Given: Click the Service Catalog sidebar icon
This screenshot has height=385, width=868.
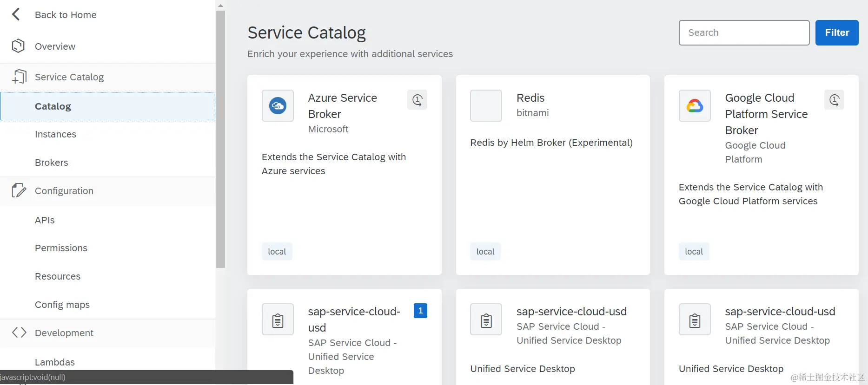Looking at the screenshot, I should [x=19, y=77].
